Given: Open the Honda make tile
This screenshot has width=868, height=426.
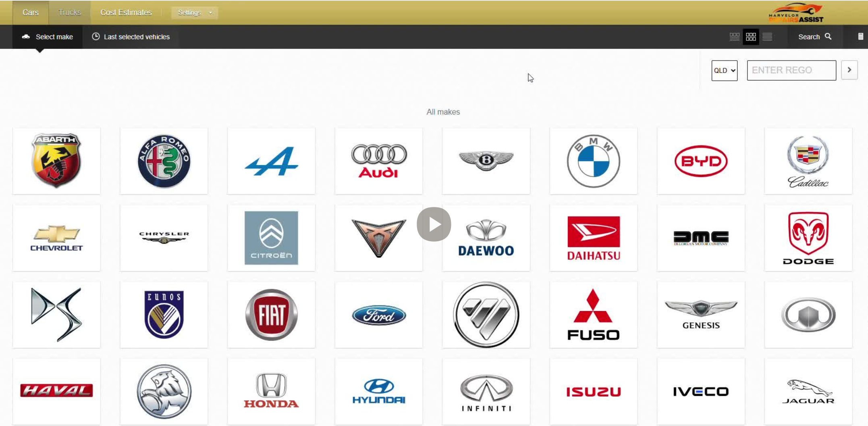Looking at the screenshot, I should 271,391.
